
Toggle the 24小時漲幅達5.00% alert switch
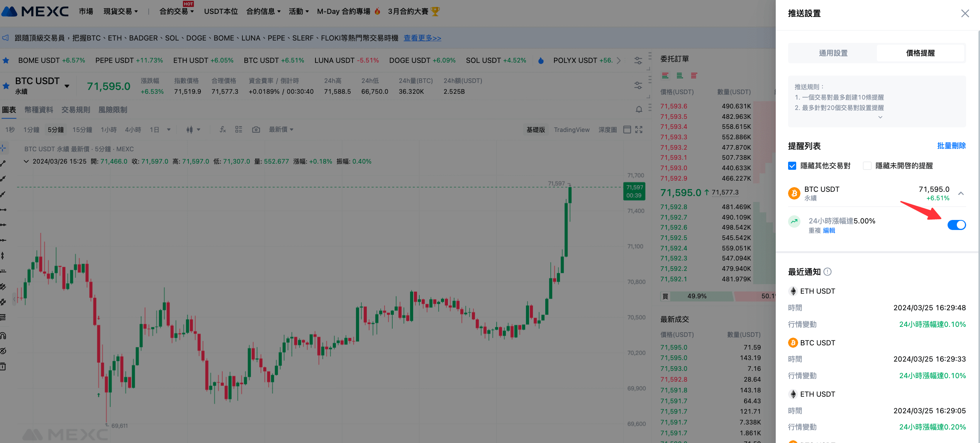pyautogui.click(x=956, y=225)
